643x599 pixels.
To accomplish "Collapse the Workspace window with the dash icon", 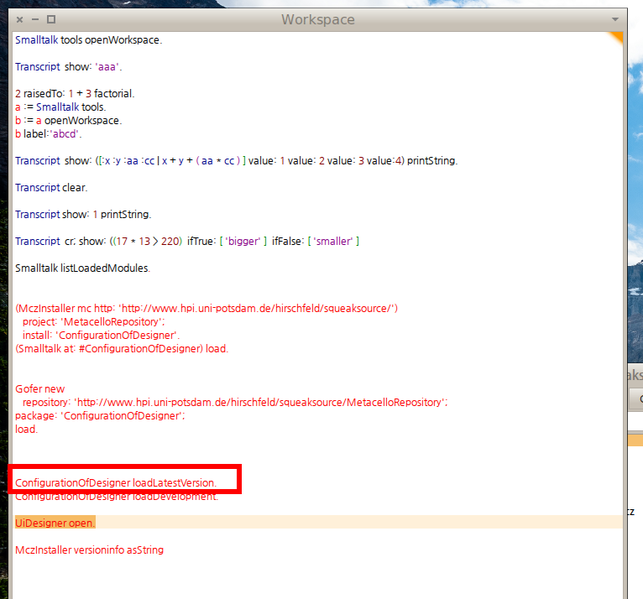I will point(35,20).
